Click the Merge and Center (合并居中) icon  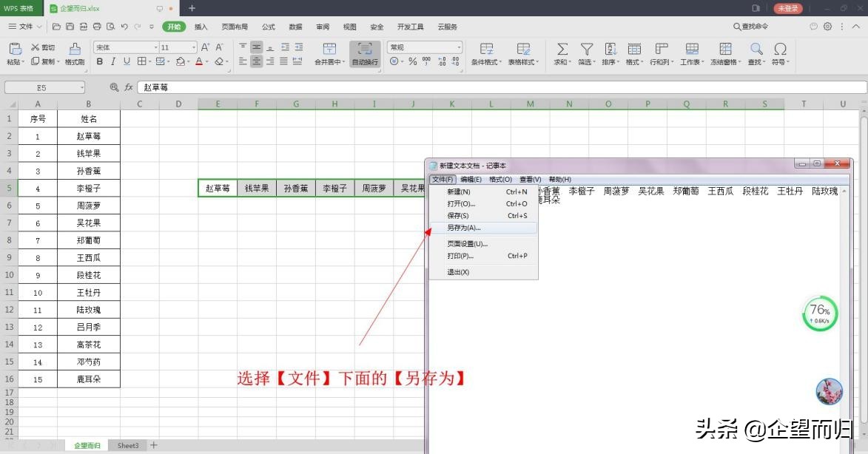[x=329, y=49]
